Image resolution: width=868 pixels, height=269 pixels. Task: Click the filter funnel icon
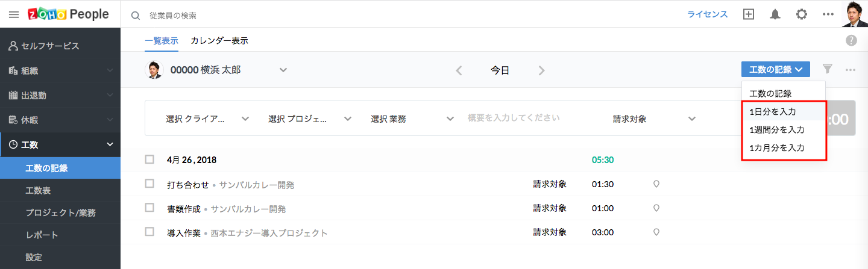828,69
